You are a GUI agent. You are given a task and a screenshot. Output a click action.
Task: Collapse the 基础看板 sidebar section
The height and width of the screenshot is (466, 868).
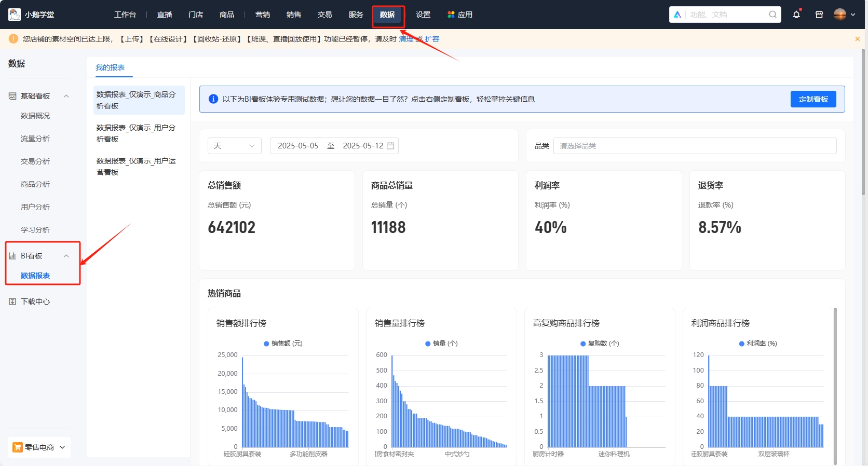[x=66, y=96]
